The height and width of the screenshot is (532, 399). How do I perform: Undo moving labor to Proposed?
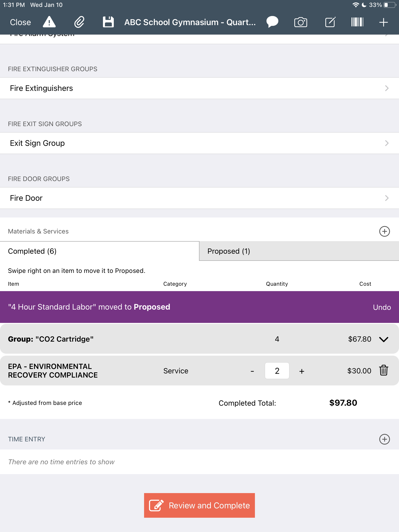click(382, 307)
